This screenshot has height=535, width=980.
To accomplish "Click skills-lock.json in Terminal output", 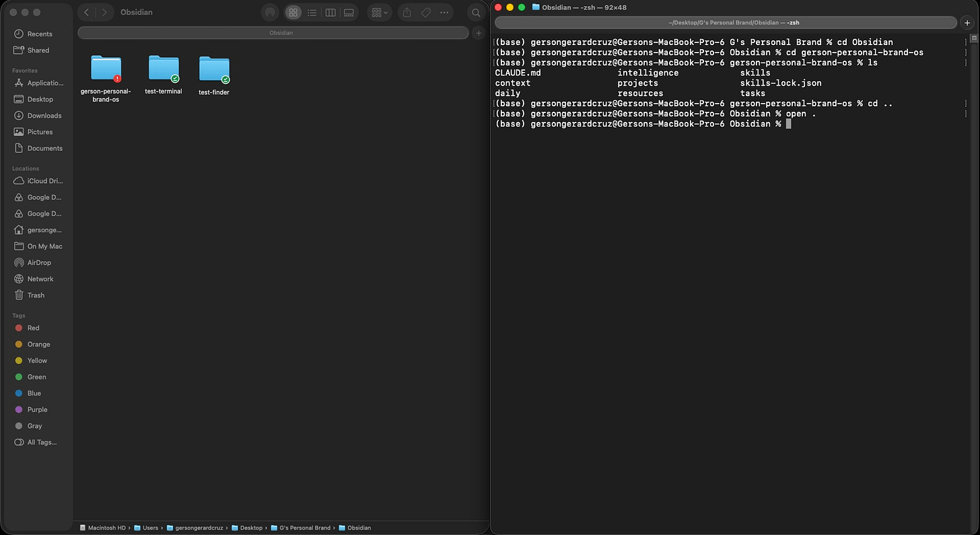I will click(781, 83).
